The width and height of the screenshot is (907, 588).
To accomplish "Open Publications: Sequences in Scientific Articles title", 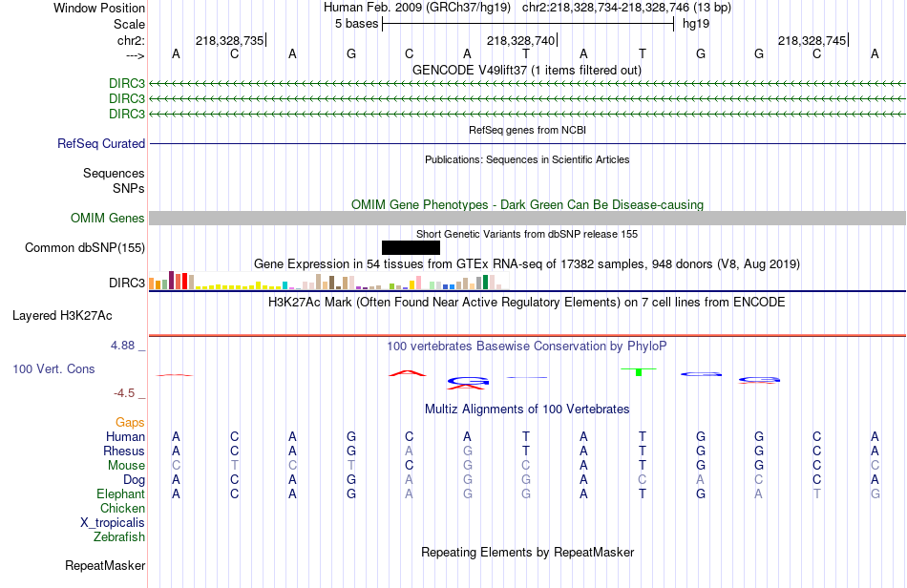I will click(x=527, y=159).
